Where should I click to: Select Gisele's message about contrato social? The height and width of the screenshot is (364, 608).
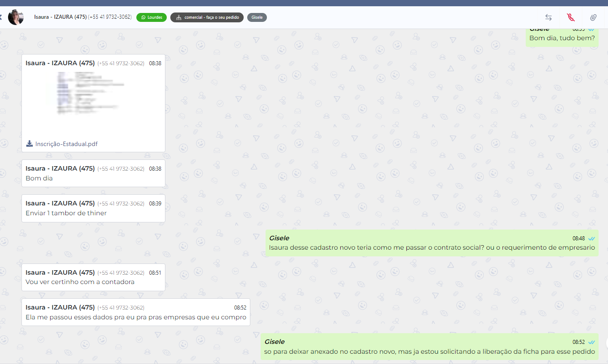point(431,247)
